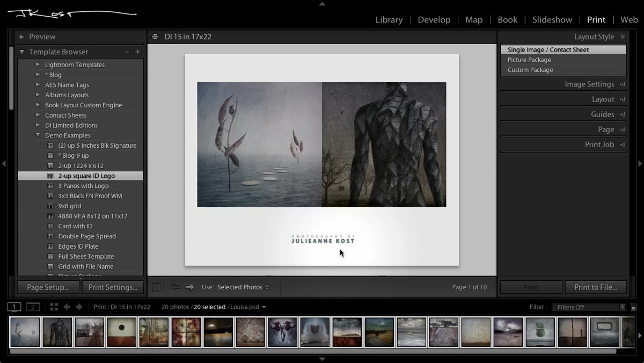644x363 pixels.
Task: Select Custom Package layout style
Action: [563, 70]
